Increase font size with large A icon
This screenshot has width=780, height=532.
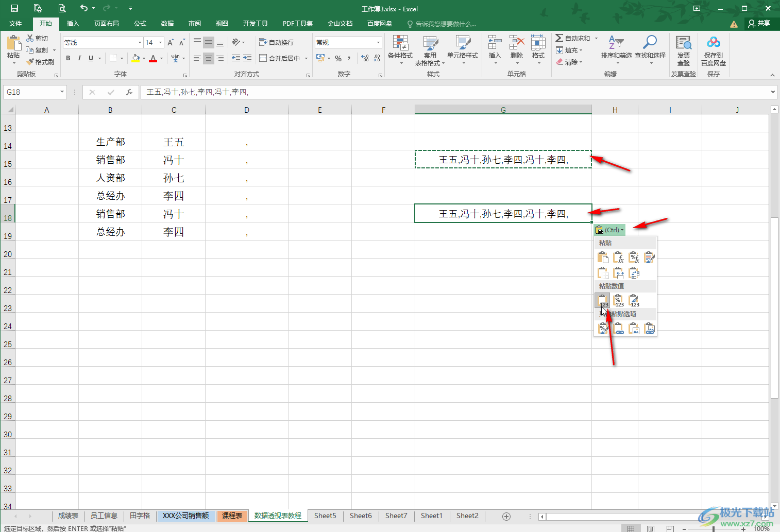[x=171, y=42]
